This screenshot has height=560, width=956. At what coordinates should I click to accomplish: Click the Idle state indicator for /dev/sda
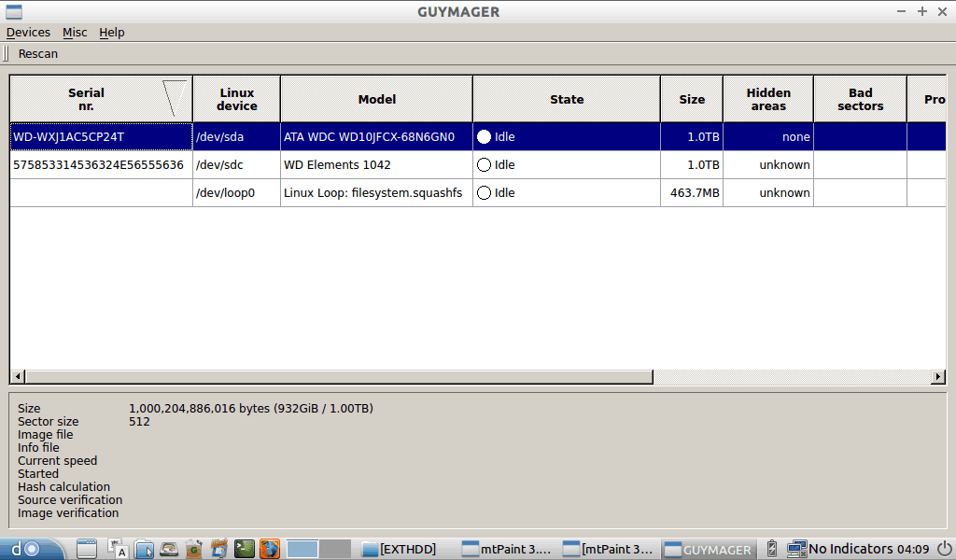click(485, 137)
